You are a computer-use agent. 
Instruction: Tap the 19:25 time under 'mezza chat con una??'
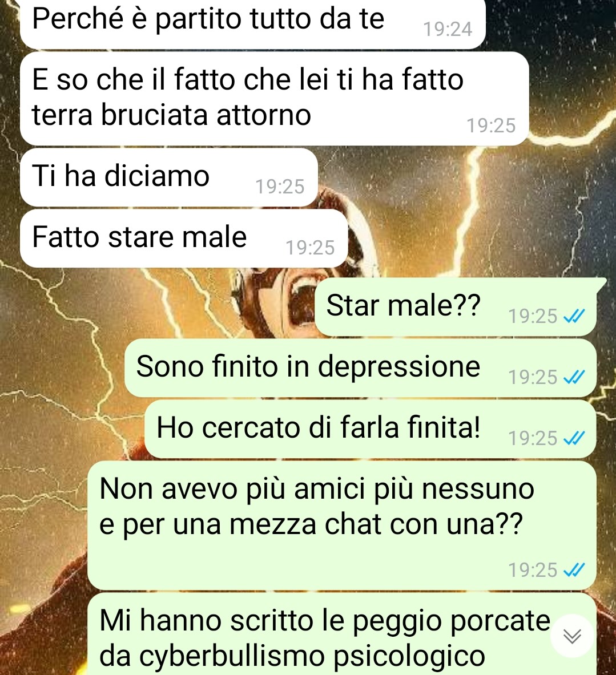[x=533, y=571]
